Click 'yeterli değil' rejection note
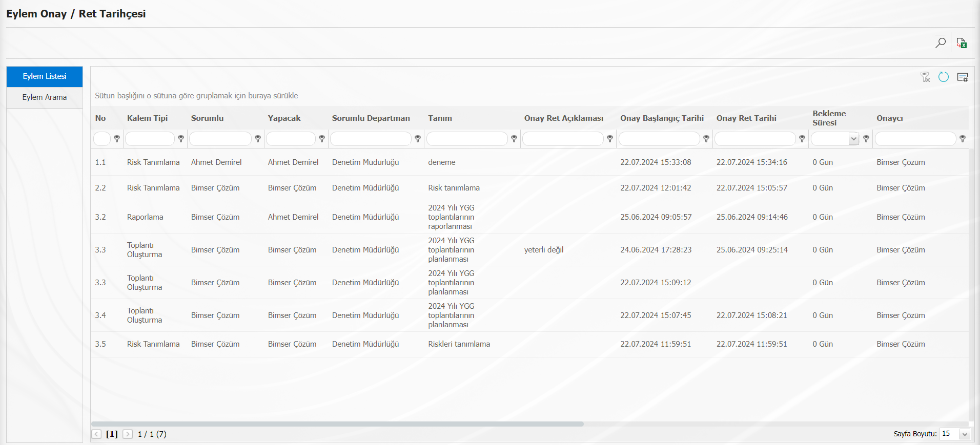The width and height of the screenshot is (980, 445). click(x=544, y=250)
